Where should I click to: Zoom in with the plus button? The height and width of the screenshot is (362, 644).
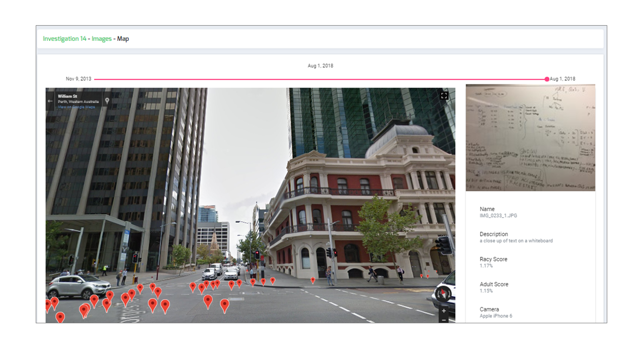(x=444, y=311)
